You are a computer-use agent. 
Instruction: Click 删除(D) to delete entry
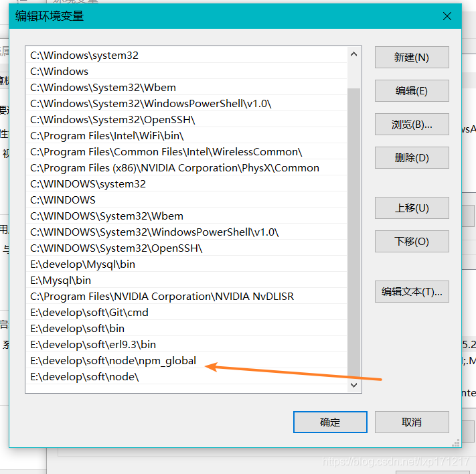coord(412,157)
